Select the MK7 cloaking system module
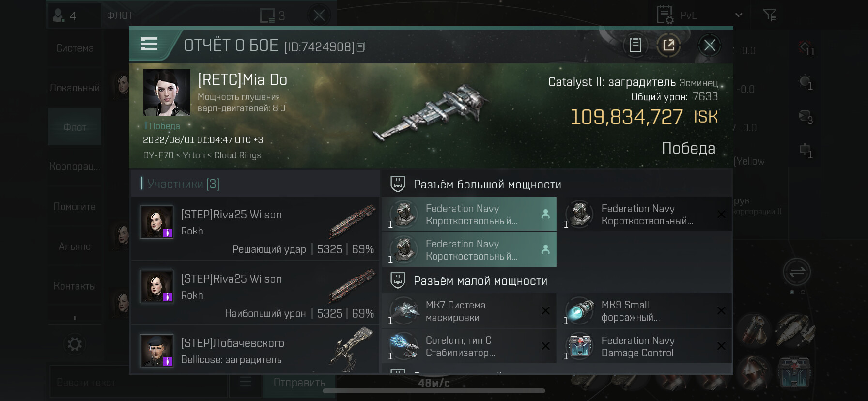Screen dimensions: 868x401 point(468,311)
